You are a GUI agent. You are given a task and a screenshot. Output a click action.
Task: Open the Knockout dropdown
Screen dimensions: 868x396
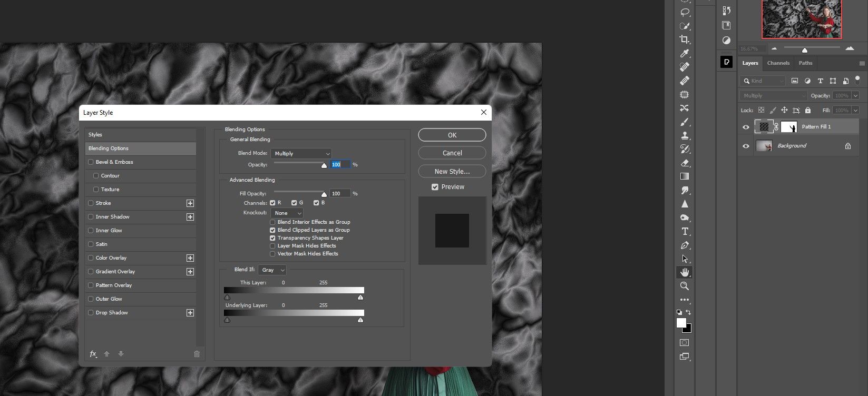287,213
